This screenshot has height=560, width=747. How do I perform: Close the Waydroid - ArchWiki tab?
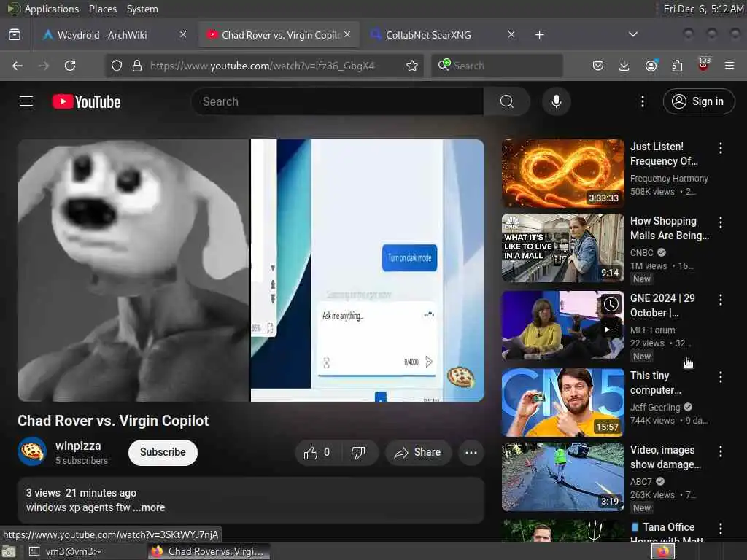tap(183, 35)
